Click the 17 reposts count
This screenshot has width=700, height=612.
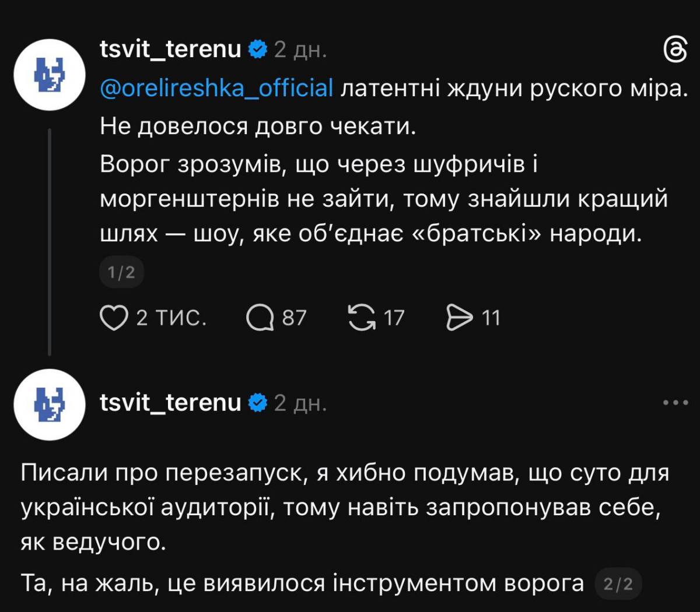[394, 318]
